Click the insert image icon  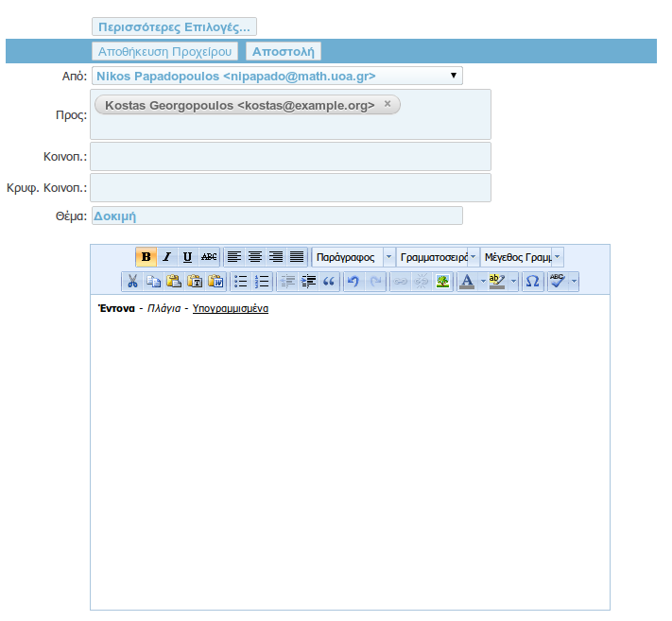click(442, 282)
